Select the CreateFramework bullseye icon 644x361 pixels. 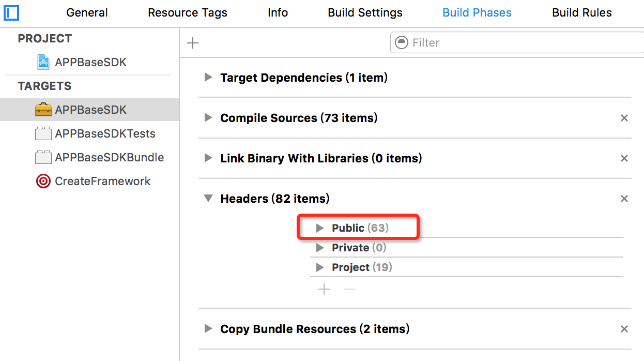pos(43,181)
